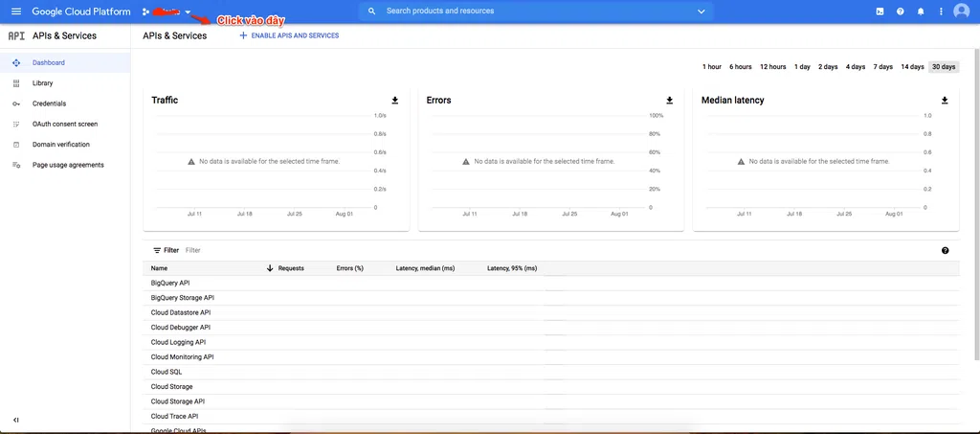Select Dashboard in the sidebar
980x434 pixels.
click(65, 62)
